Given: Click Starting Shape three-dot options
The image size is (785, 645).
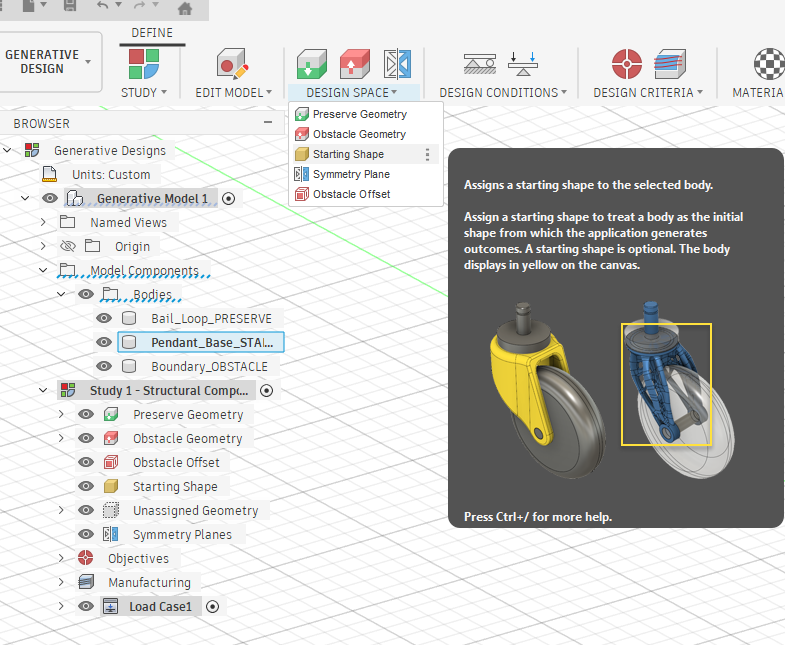Looking at the screenshot, I should 428,154.
